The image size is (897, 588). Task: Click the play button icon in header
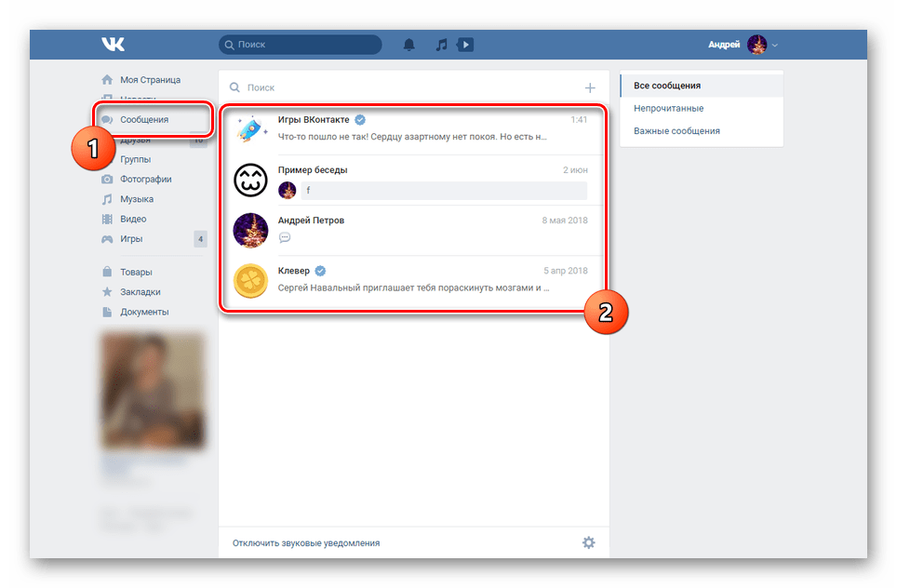pos(465,45)
